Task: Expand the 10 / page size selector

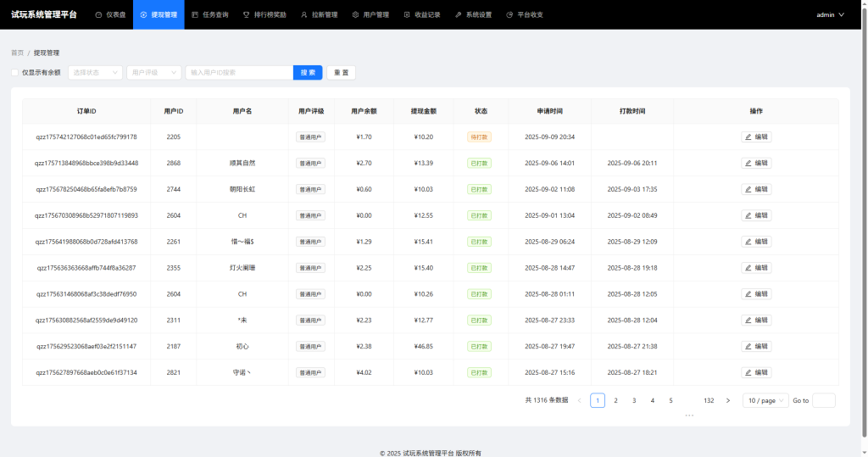Action: coord(765,400)
